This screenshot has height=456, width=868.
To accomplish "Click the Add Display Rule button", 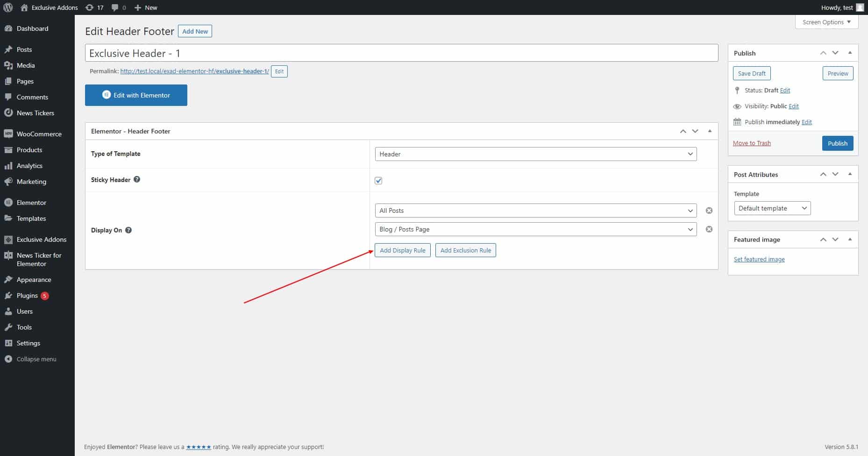I will click(402, 250).
